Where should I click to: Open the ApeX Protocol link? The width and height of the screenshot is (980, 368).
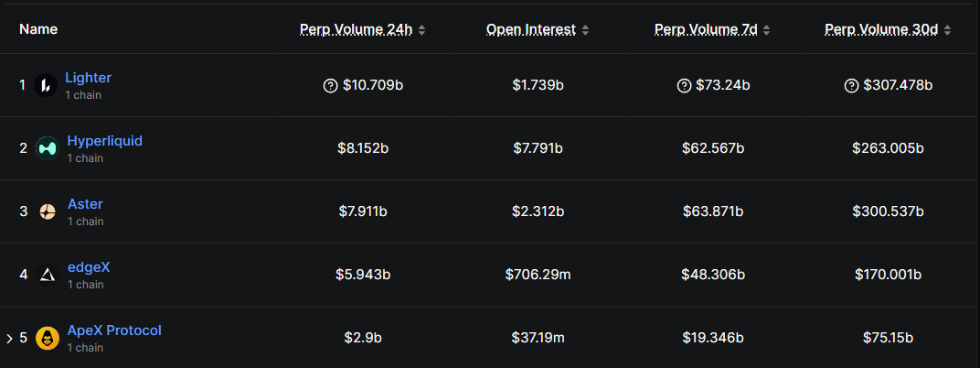pyautogui.click(x=114, y=330)
